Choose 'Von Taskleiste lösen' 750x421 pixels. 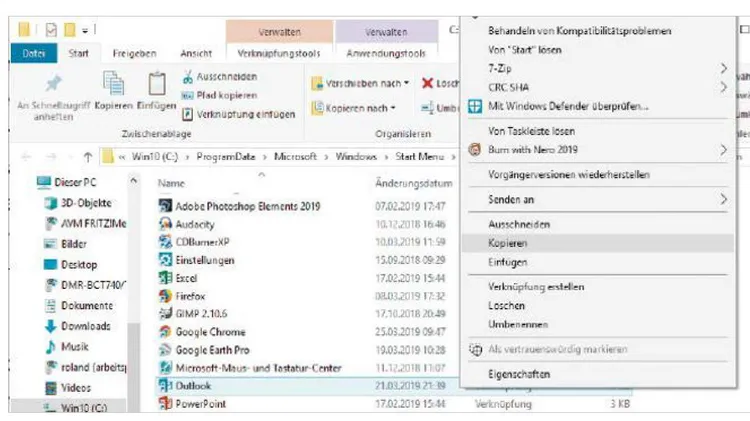pos(598,131)
